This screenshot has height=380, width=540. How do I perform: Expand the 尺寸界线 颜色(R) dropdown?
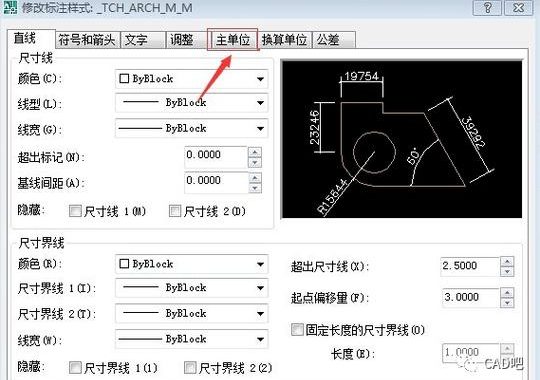pos(191,264)
